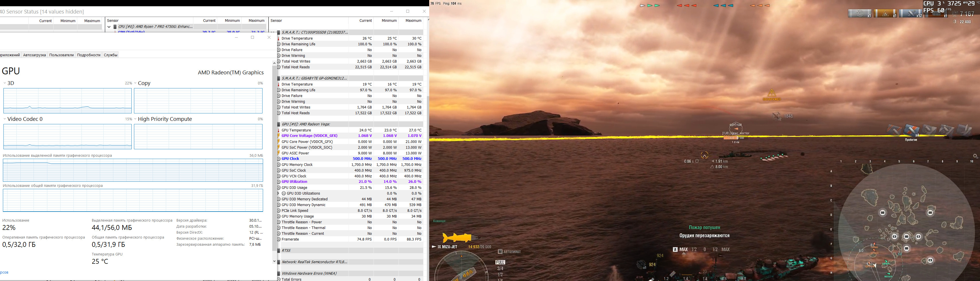Click the GPU ASIC Power lightning icon
The image size is (980, 281).
point(279,153)
